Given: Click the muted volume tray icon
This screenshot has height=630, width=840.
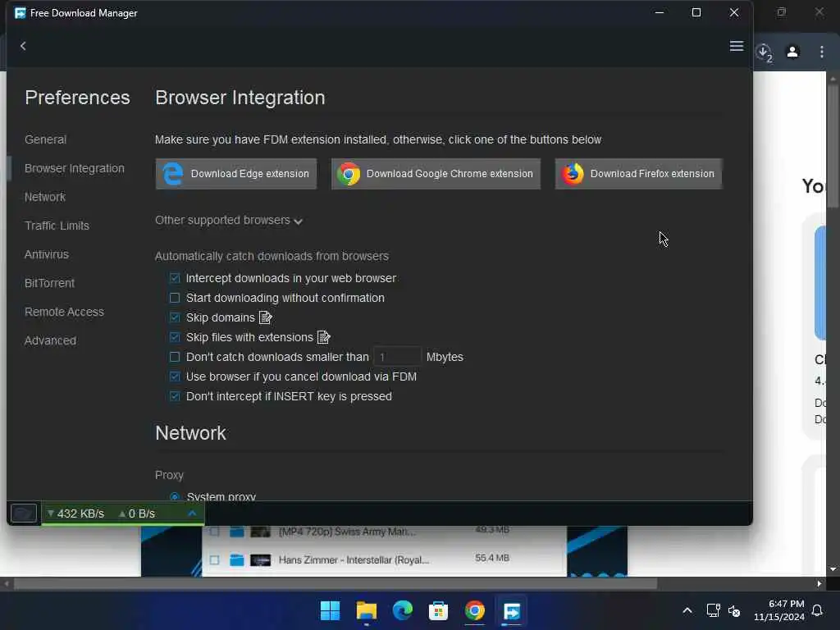Looking at the screenshot, I should click(734, 610).
